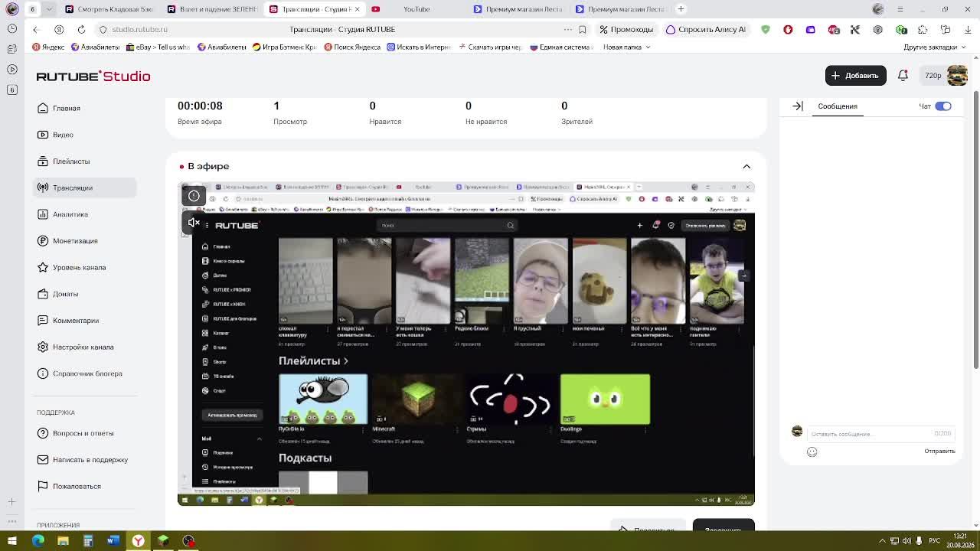The image size is (980, 551).
Task: Toggle the Чат switch
Action: click(x=943, y=106)
